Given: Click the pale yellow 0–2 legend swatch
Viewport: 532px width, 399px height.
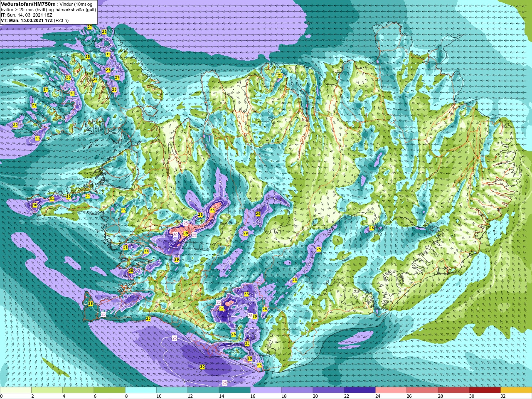Looking at the screenshot, I should coord(16,391).
